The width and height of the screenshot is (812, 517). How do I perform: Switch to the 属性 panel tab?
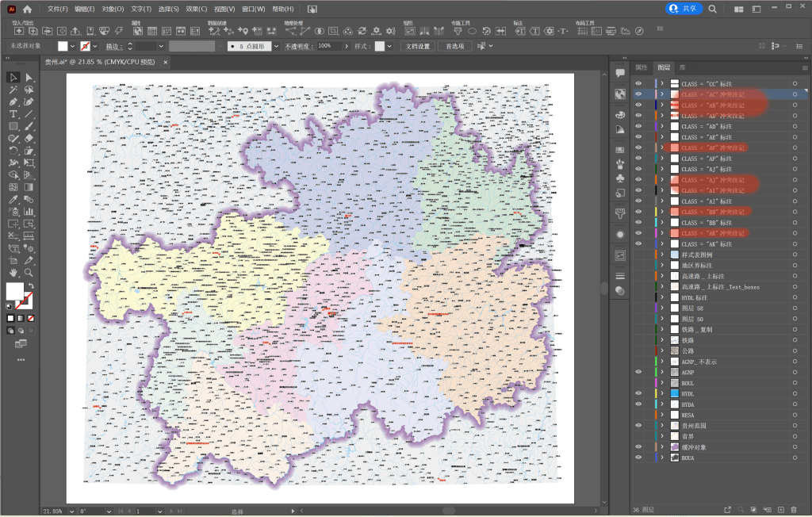[x=642, y=68]
